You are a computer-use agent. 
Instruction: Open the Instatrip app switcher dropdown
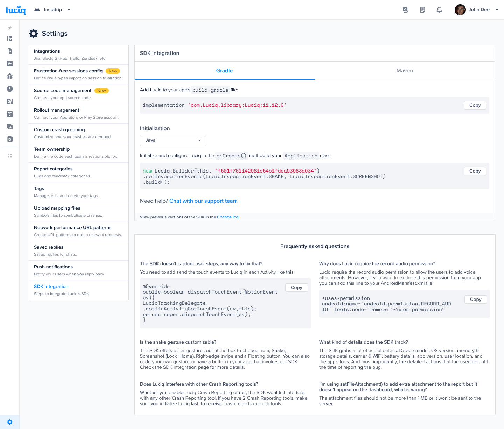pos(69,10)
